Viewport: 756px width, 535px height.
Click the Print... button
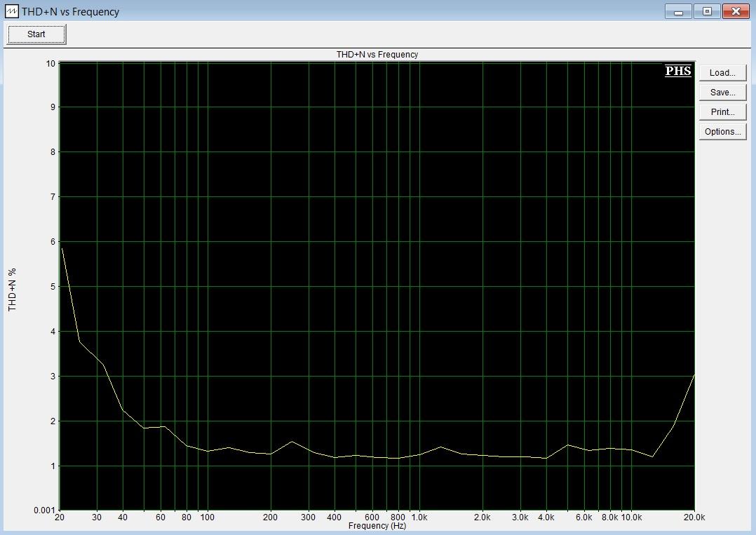coord(722,111)
